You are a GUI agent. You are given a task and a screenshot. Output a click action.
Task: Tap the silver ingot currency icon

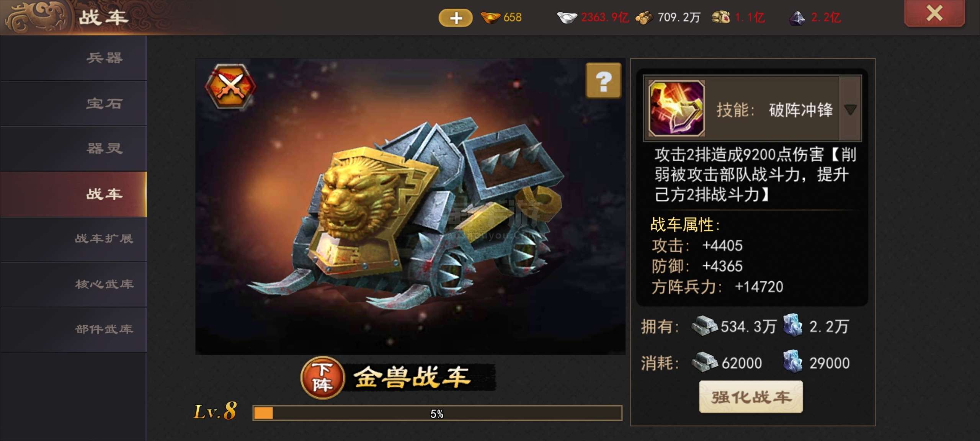(x=567, y=18)
